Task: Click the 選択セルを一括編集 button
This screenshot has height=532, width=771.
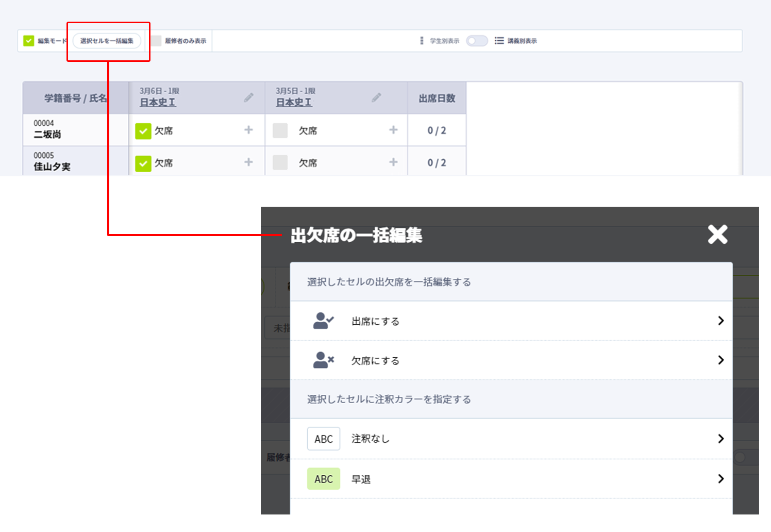Action: click(x=107, y=41)
